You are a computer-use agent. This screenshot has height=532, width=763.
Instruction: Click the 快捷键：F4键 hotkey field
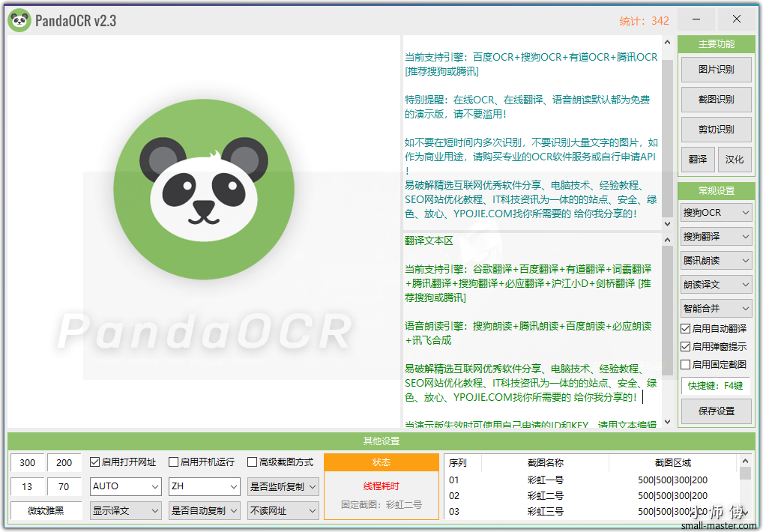coord(715,386)
